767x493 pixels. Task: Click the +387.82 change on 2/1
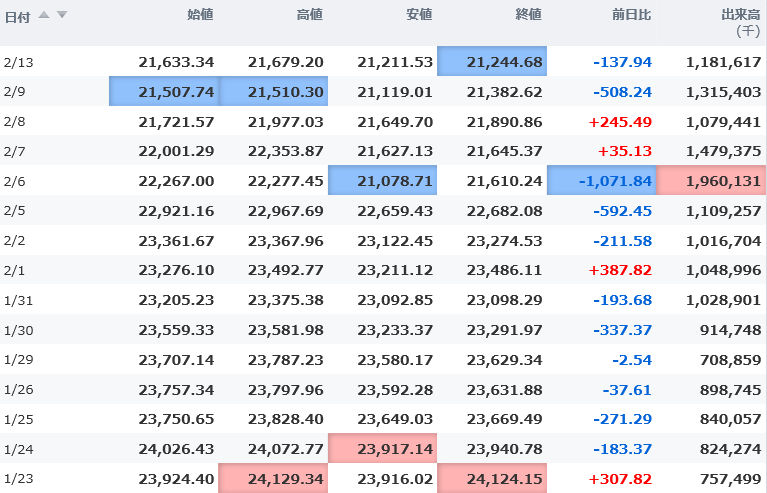pyautogui.click(x=620, y=270)
